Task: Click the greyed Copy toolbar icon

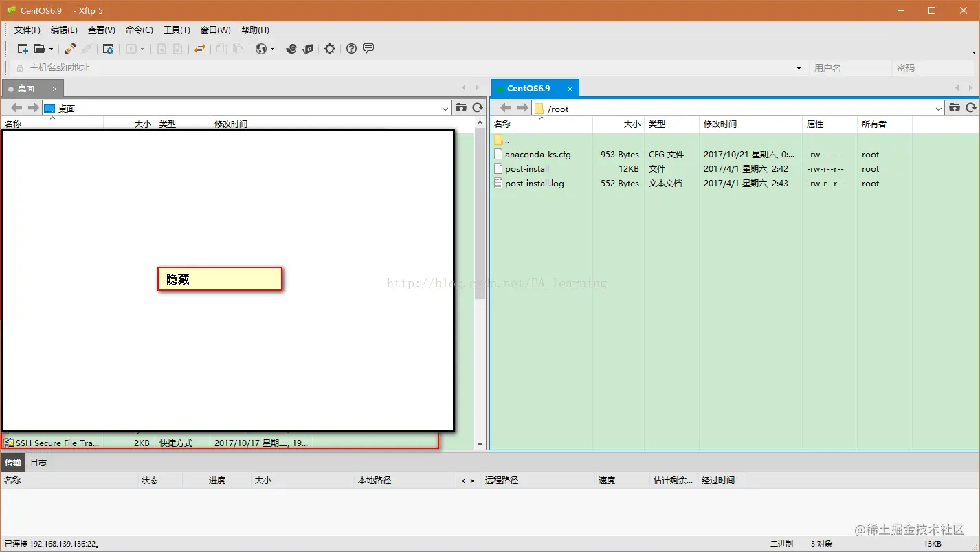Action: click(221, 49)
